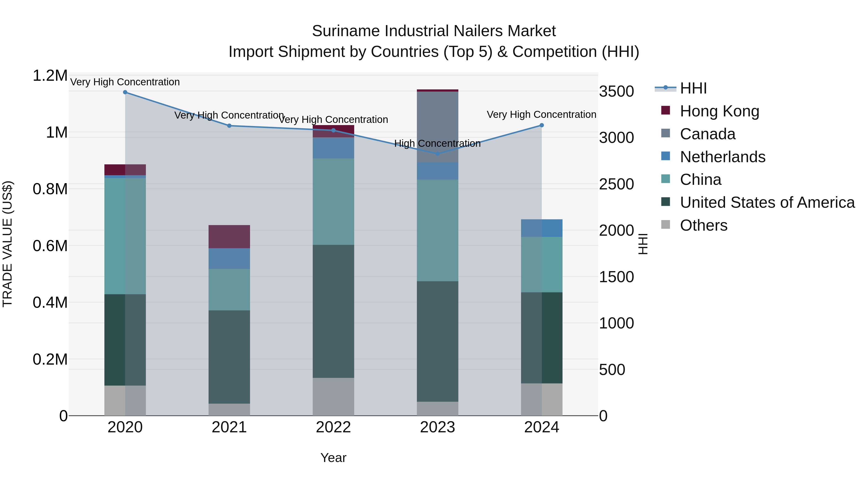
Task: Click the 2020 Hong Kong bar segment
Action: pos(125,170)
